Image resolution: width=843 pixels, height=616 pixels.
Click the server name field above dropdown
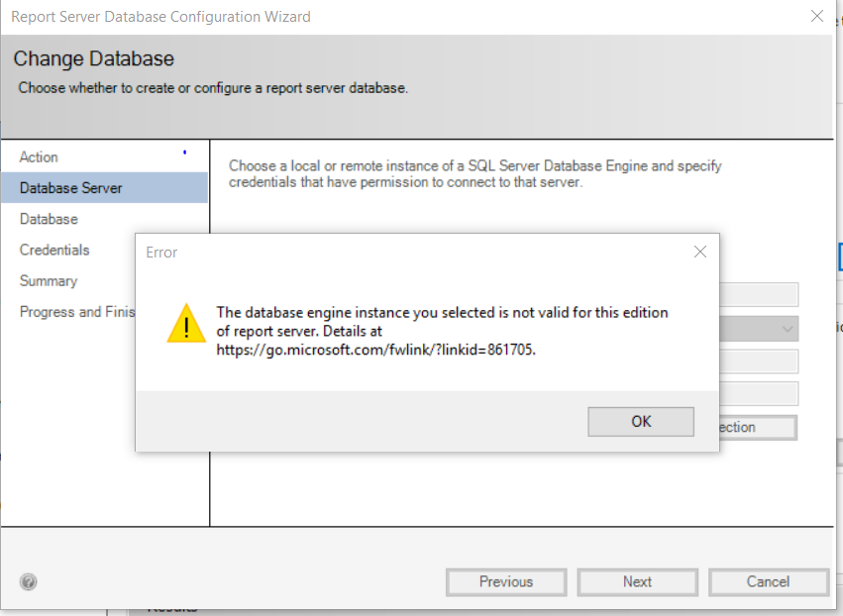759,294
